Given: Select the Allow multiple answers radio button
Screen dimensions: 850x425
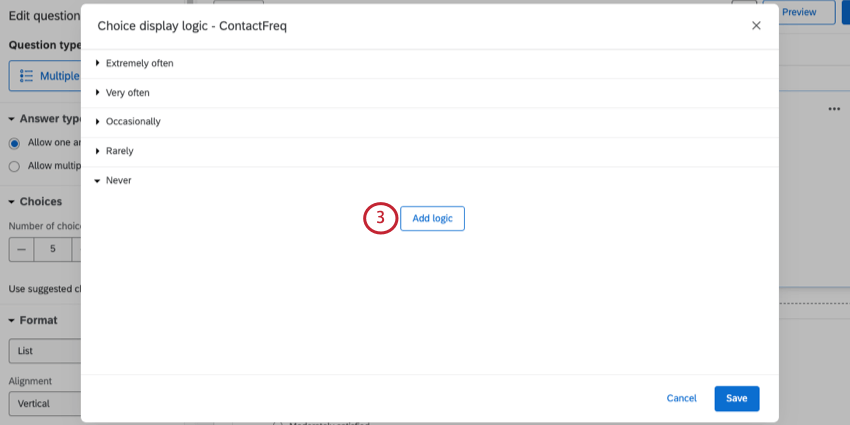Looking at the screenshot, I should (x=14, y=166).
